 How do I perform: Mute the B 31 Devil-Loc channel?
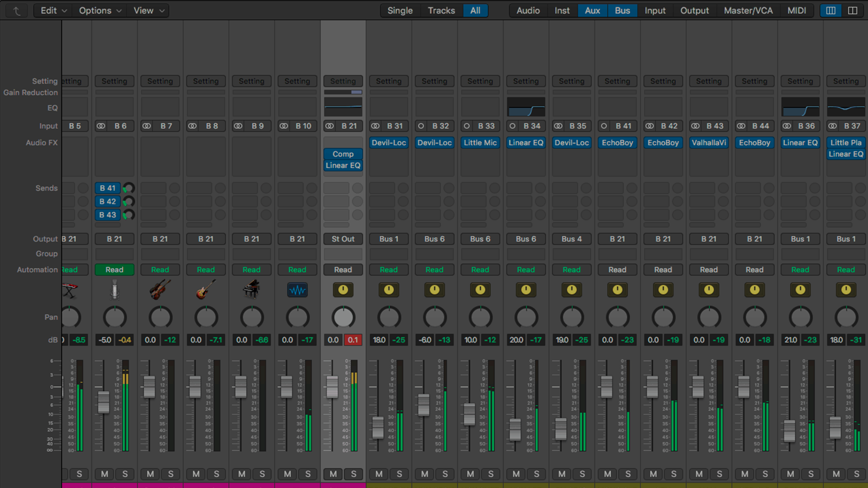[379, 474]
